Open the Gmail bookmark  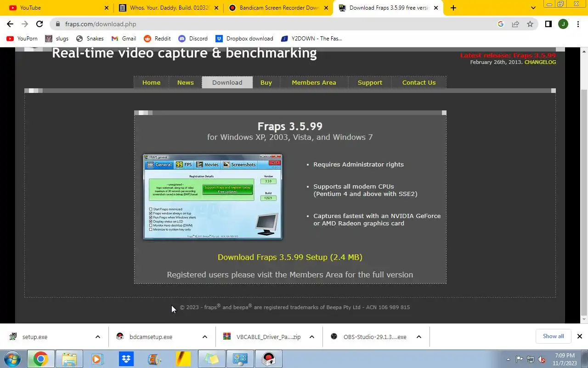[x=124, y=39]
